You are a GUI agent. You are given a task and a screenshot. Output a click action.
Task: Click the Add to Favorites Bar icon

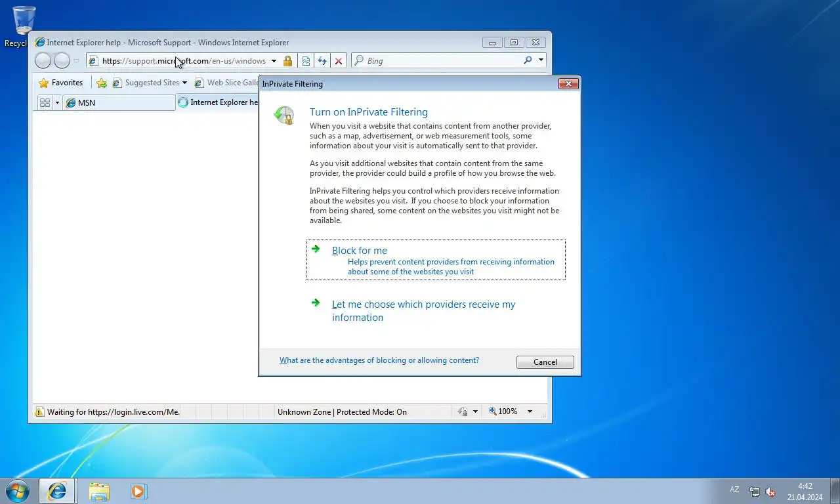click(x=102, y=83)
